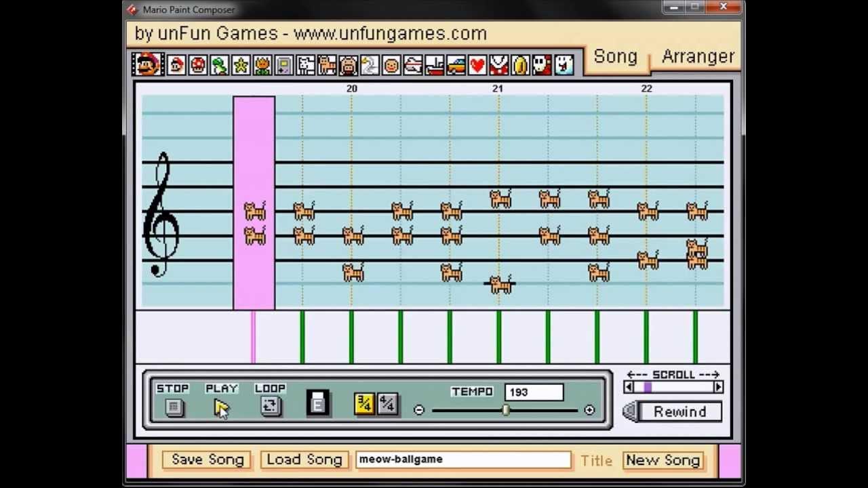Click the Title label next to song name
The width and height of the screenshot is (868, 488).
click(x=596, y=461)
